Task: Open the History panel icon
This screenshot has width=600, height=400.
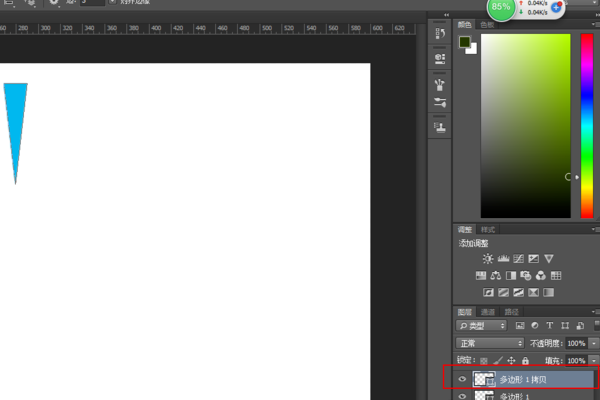Action: click(440, 34)
